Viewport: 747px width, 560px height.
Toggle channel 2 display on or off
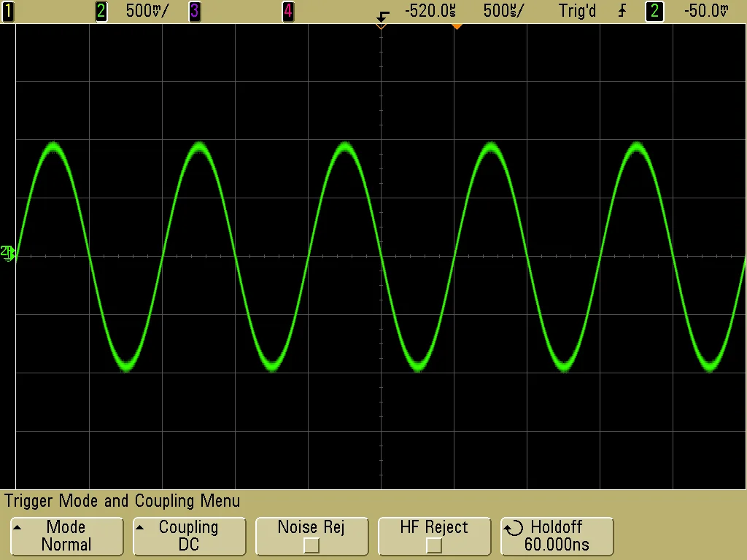[x=101, y=11]
